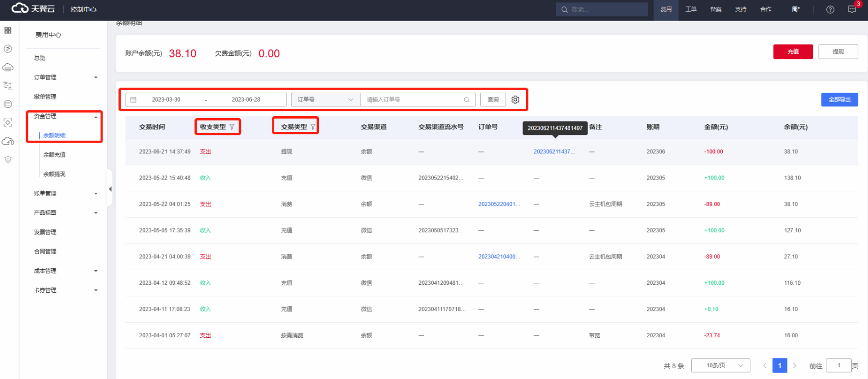Click the 请输入订单号 input field
The height and width of the screenshot is (379, 868).
pyautogui.click(x=412, y=100)
